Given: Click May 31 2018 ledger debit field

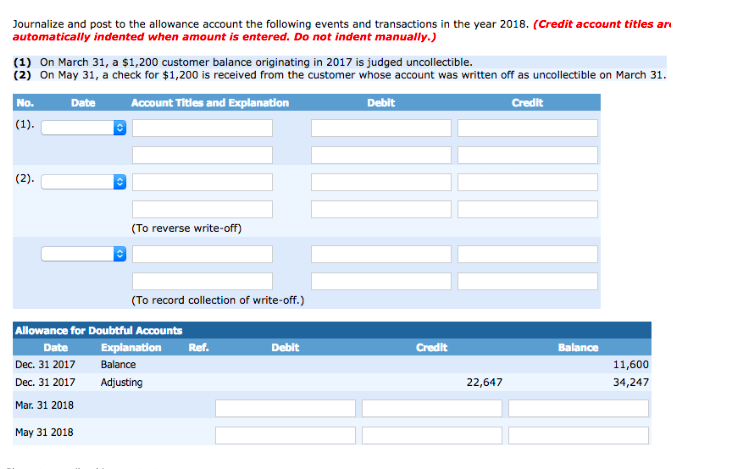Looking at the screenshot, I should point(285,436).
